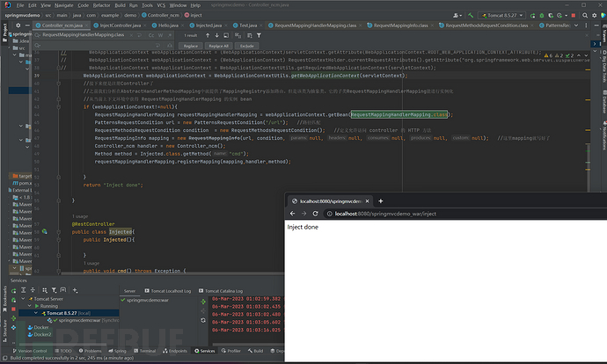Image resolution: width=607 pixels, height=364 pixels.
Task: Hide the Project tool window
Action: 27,25
